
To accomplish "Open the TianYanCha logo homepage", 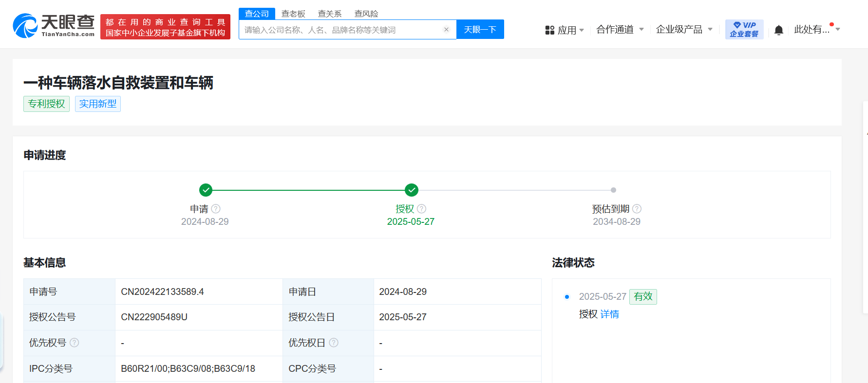I will click(x=54, y=26).
